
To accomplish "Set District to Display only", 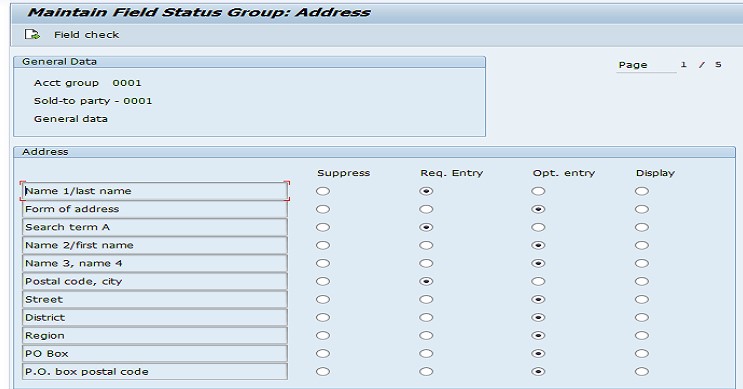I will click(x=642, y=317).
